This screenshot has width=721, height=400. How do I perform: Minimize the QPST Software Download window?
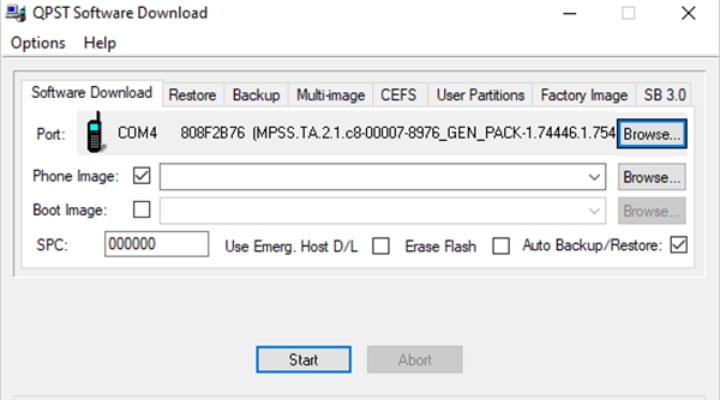tap(570, 13)
